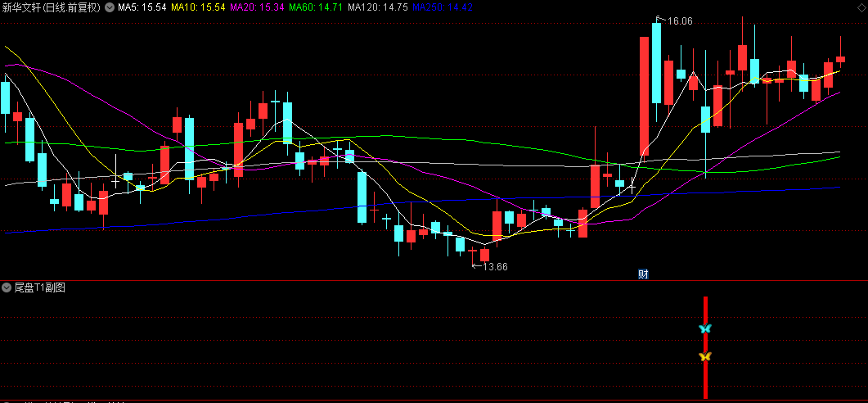The height and width of the screenshot is (403, 868).
Task: Expand the 尾盘T1副图 indicator menu arrow
Action: click(x=7, y=288)
